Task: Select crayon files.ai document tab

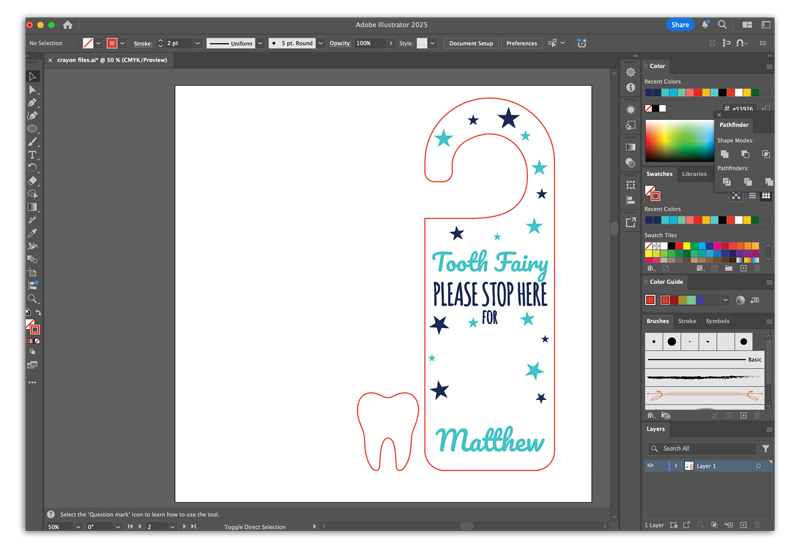Action: pos(112,60)
